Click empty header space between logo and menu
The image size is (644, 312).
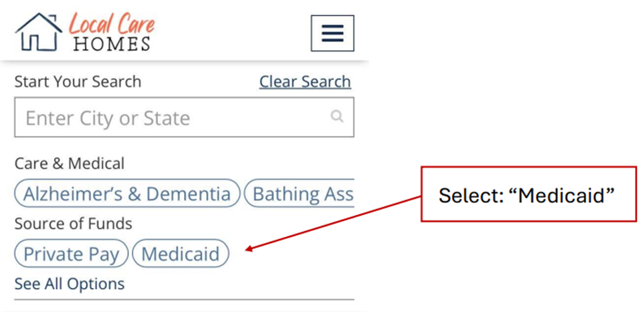(x=234, y=33)
